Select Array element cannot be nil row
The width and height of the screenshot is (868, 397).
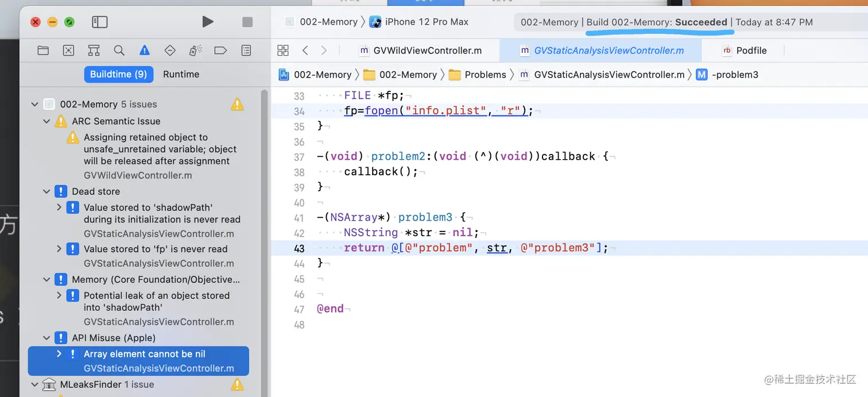138,361
